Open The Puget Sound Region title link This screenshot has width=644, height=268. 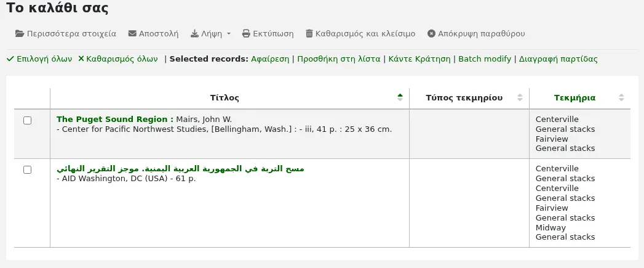coord(115,120)
